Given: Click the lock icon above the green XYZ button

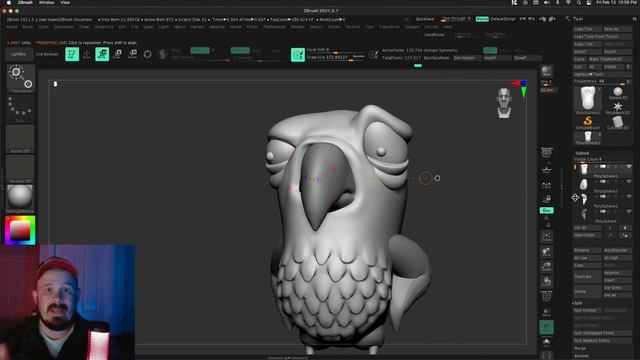Looking at the screenshot, I should tap(547, 199).
